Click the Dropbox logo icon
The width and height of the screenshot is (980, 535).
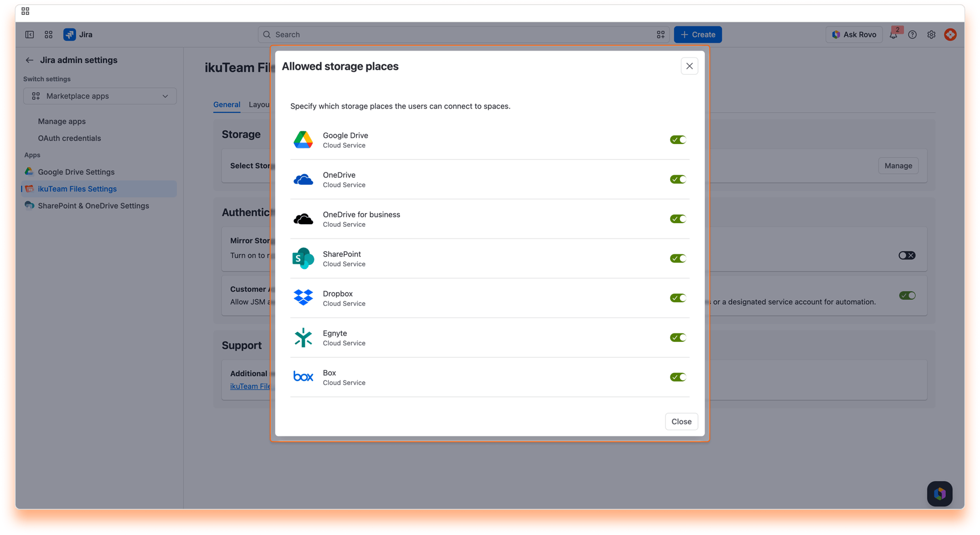(303, 298)
